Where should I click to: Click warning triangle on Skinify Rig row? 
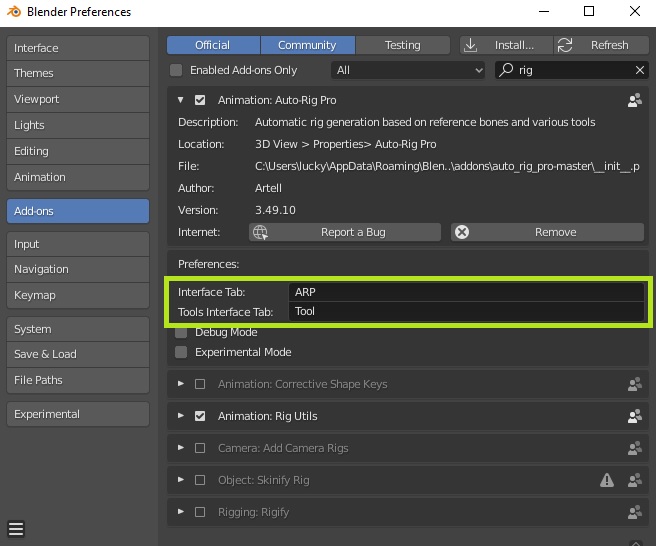pyautogui.click(x=607, y=480)
